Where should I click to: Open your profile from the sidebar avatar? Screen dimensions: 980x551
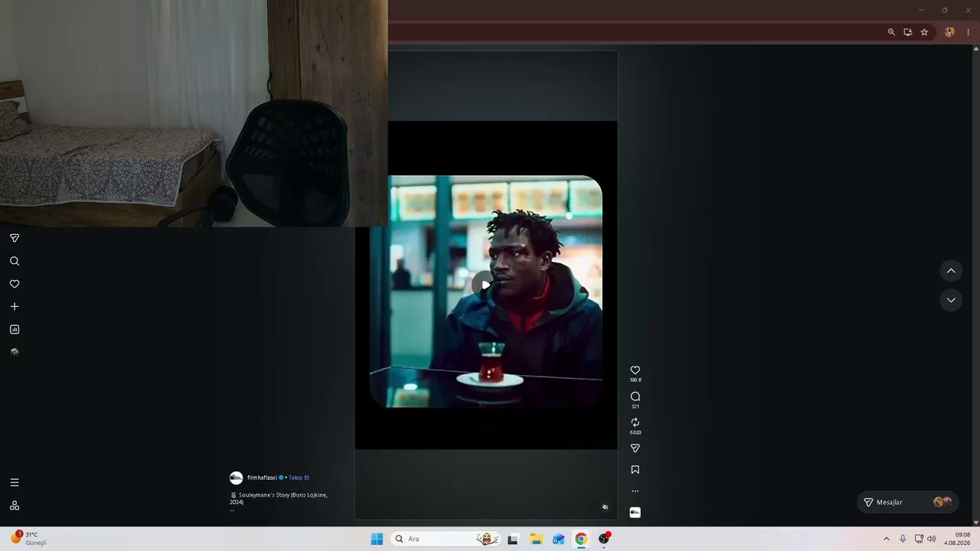[15, 353]
